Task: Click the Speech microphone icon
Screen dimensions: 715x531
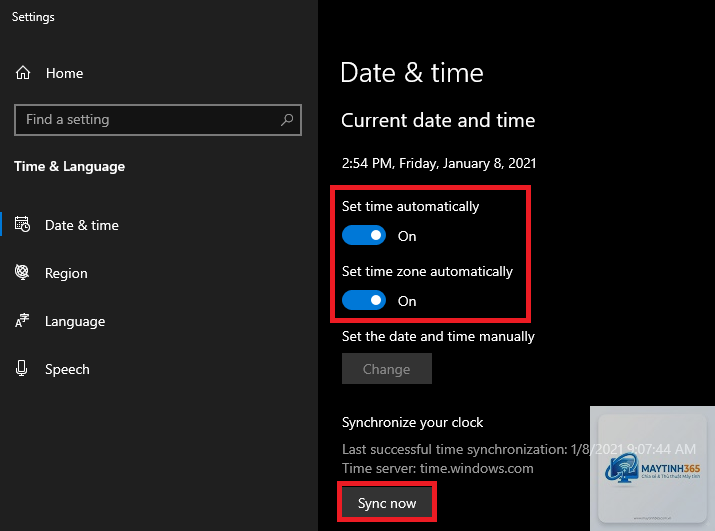Action: click(x=21, y=368)
